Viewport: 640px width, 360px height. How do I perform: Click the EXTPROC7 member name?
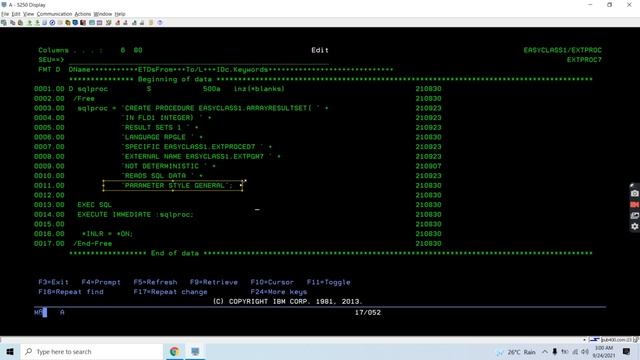(584, 60)
